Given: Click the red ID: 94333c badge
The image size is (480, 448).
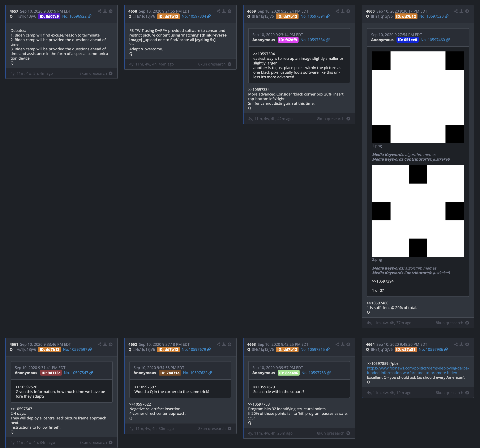Looking at the screenshot, I should pyautogui.click(x=51, y=373).
